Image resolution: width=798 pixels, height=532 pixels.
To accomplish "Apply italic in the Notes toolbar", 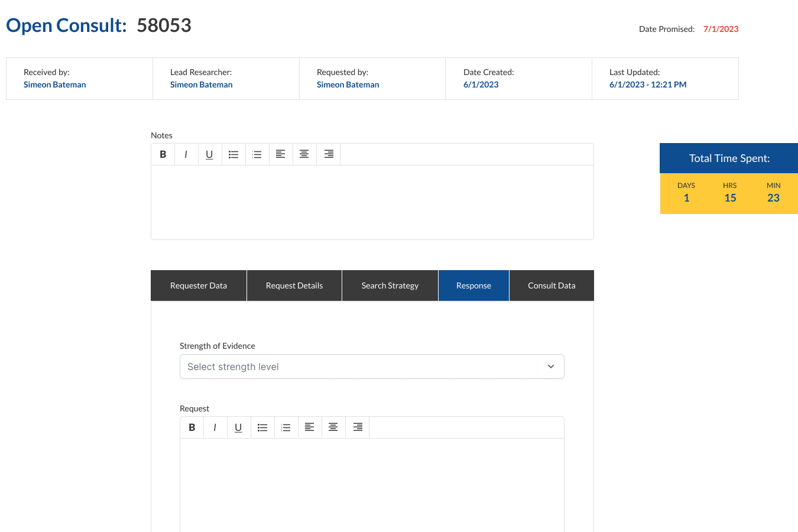I will click(186, 154).
